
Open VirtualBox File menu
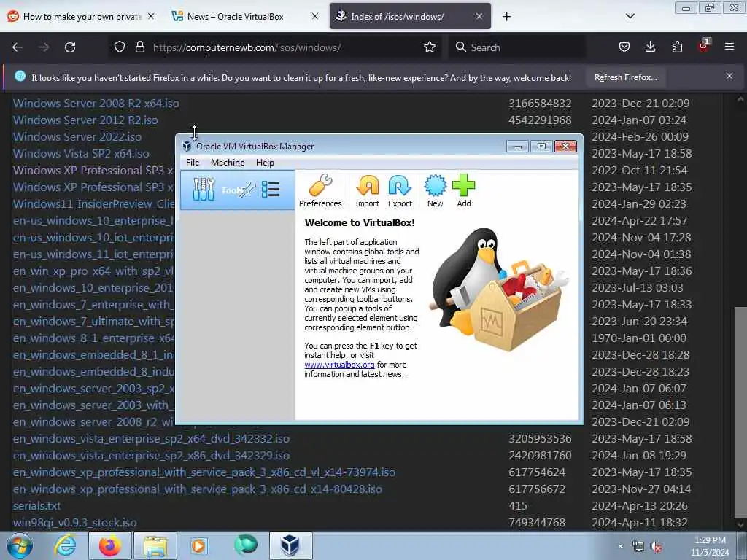(193, 163)
